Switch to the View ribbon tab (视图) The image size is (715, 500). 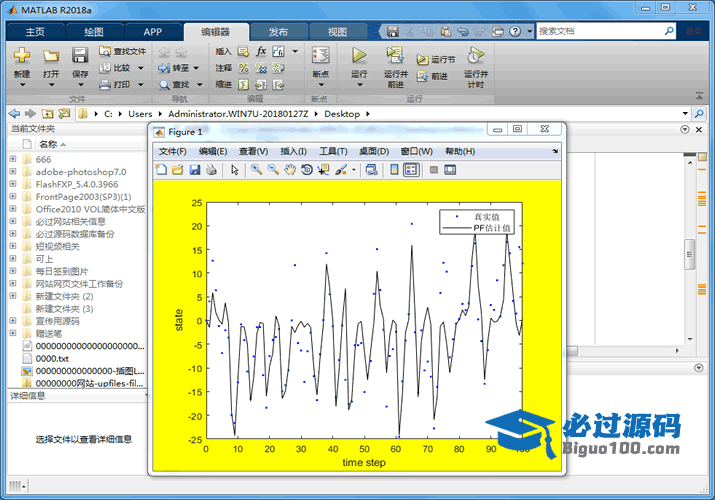point(337,32)
